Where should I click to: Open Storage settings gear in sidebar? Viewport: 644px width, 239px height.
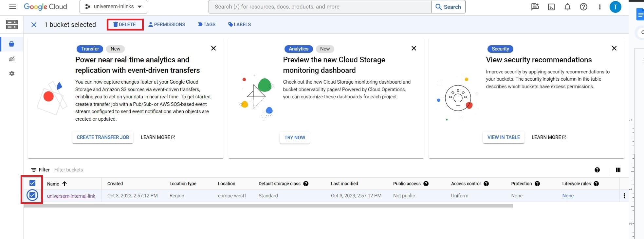pyautogui.click(x=12, y=73)
